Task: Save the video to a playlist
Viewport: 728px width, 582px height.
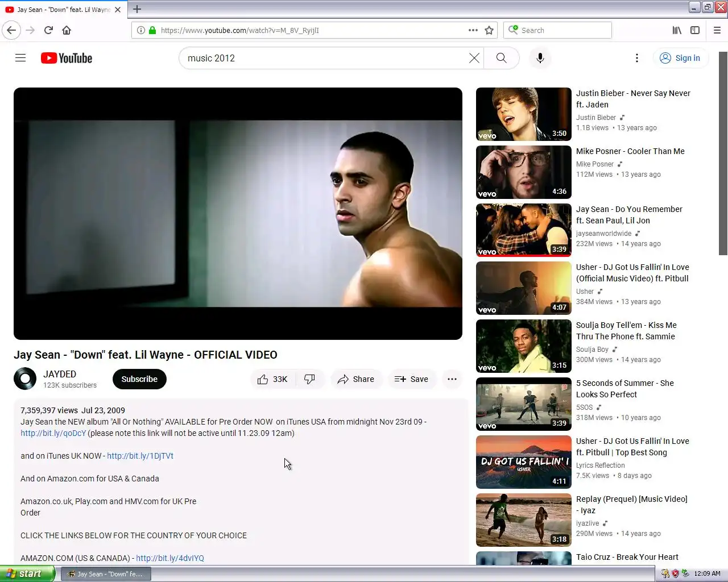Action: (412, 379)
